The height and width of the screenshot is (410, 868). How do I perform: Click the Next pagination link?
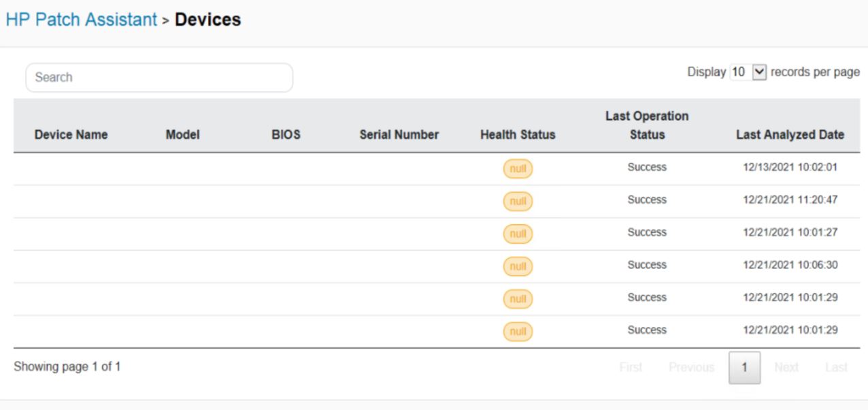point(787,366)
